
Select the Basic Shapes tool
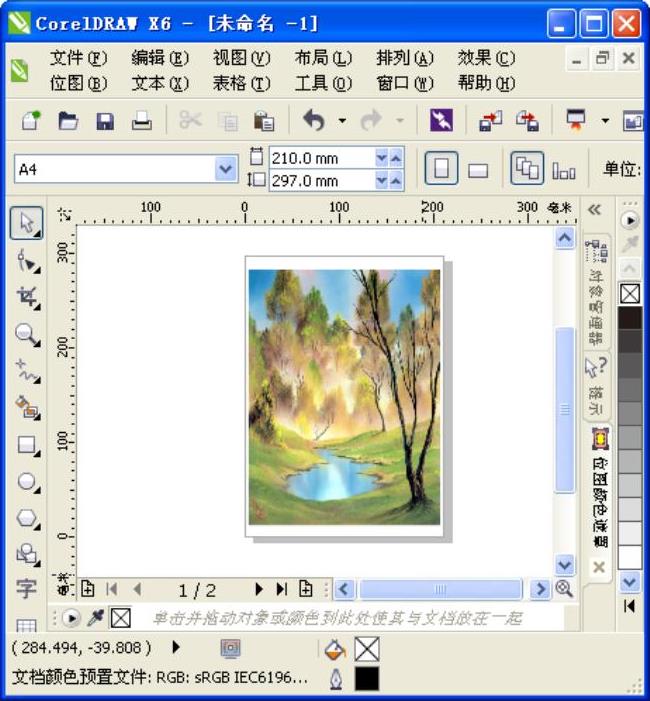click(x=28, y=555)
